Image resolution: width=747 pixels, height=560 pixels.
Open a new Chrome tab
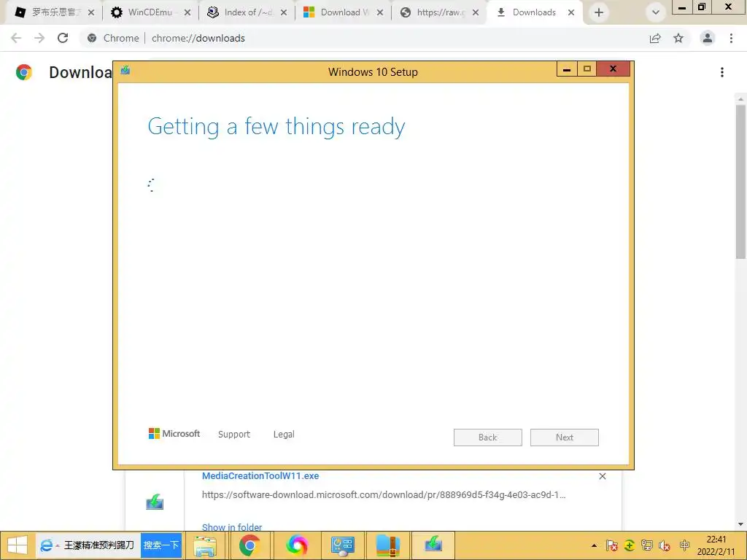coord(599,13)
